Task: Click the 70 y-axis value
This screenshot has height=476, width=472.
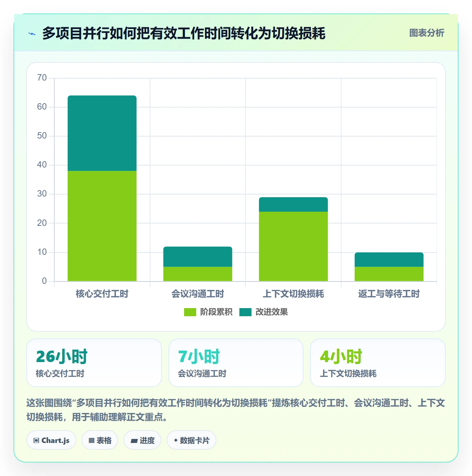Action: [42, 78]
